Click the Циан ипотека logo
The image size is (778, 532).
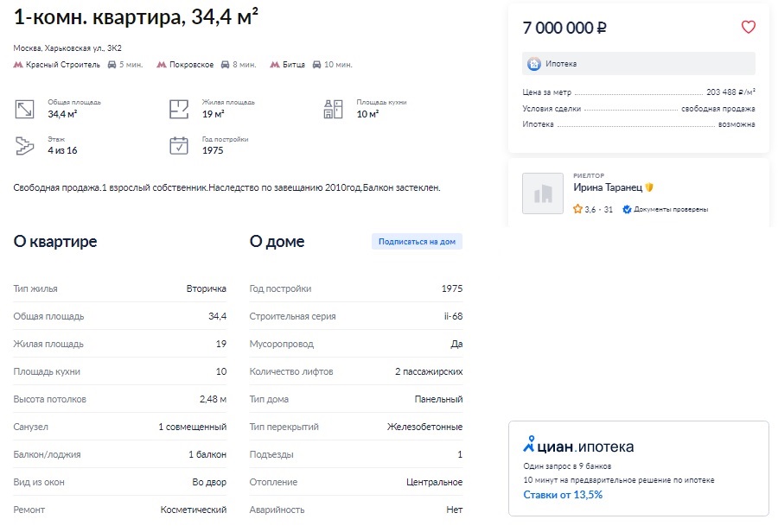[x=578, y=446]
